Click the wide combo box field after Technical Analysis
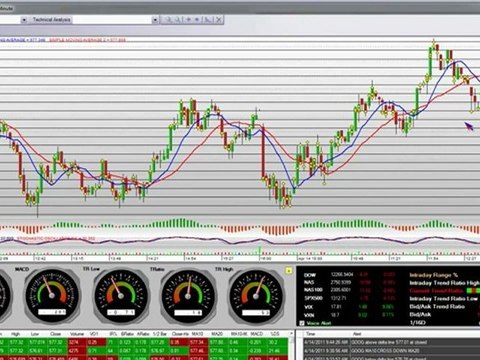Viewport: 480px width, 360px height. coord(112,20)
